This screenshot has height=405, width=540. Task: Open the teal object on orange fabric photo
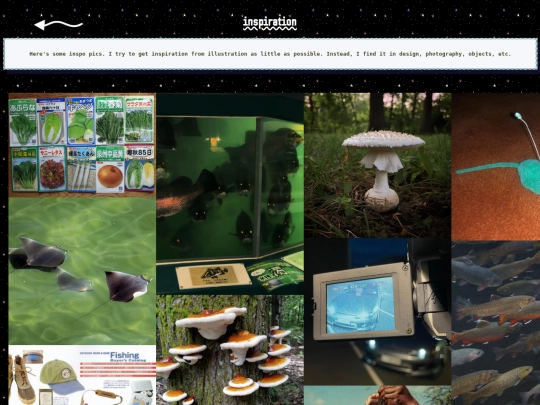[496, 167]
